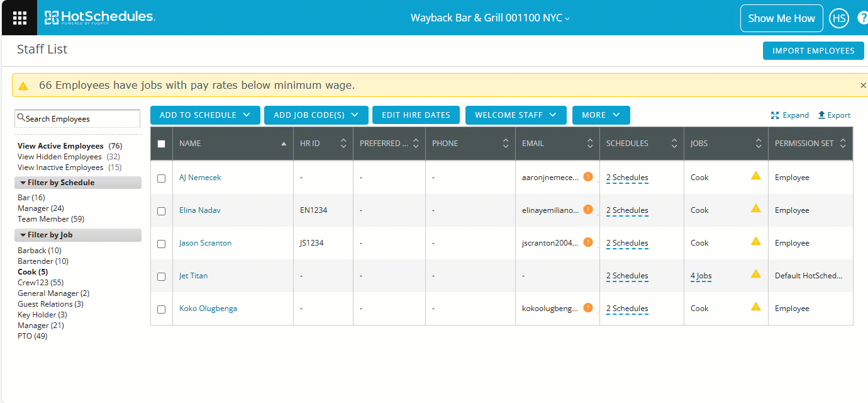The width and height of the screenshot is (868, 403).
Task: Filter by the Manager (24) schedule
Action: [x=41, y=208]
